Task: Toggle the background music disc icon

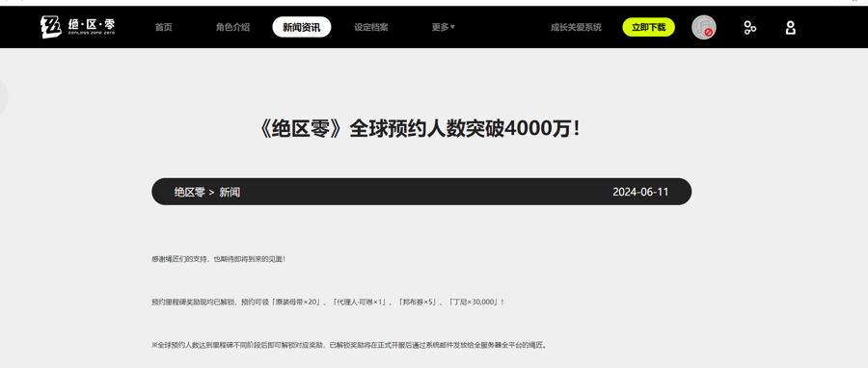Action: point(704,27)
